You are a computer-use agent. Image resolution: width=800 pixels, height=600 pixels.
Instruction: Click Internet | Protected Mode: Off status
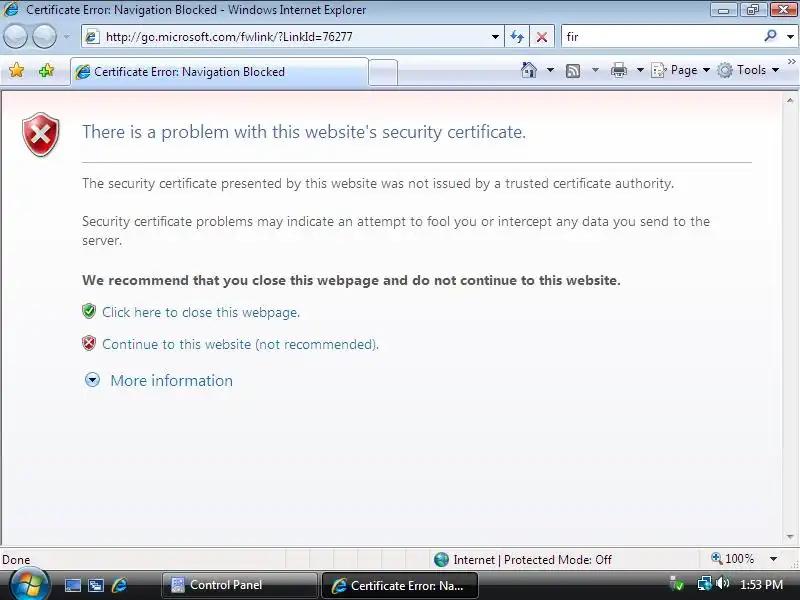click(532, 560)
